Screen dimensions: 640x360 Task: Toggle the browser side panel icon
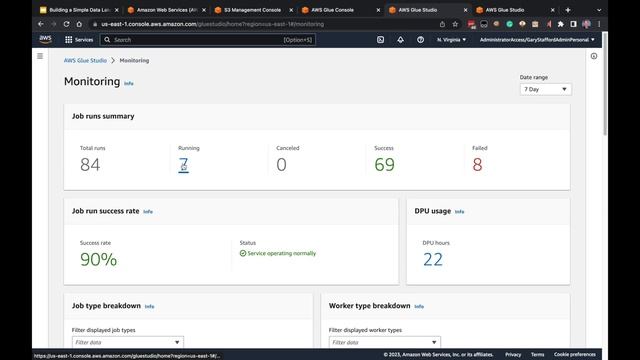click(x=573, y=24)
